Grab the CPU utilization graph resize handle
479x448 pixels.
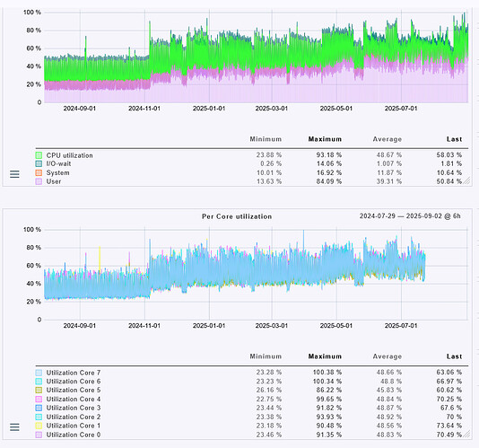tap(466, 180)
